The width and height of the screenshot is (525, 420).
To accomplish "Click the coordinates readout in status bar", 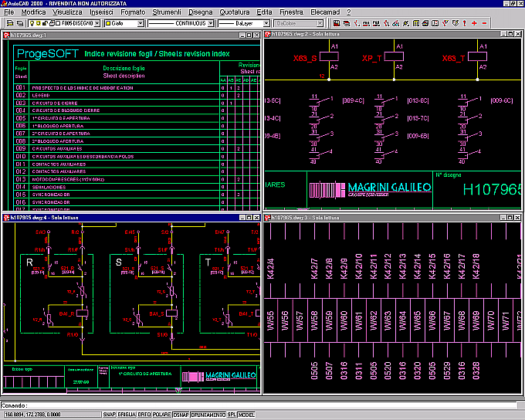I will click(x=52, y=415).
